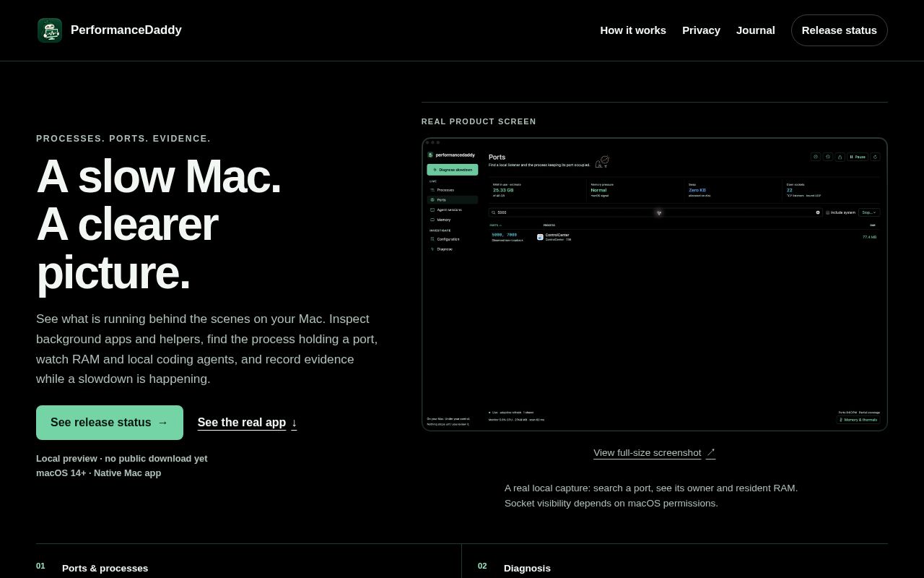
Task: Select Ports in the product screenshot sidebar
Action: point(453,200)
